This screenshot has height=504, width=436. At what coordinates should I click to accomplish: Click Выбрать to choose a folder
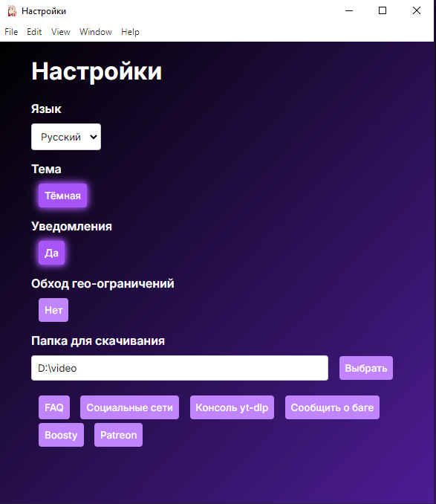[366, 368]
